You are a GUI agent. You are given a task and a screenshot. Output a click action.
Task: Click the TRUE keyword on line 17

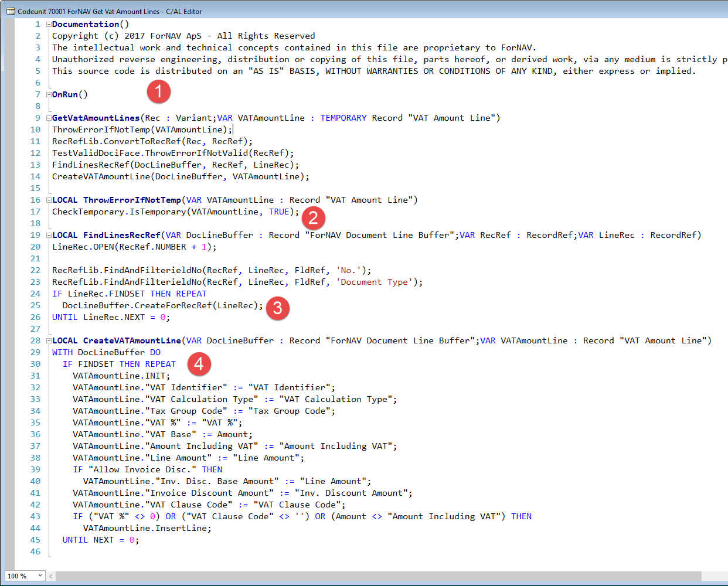279,212
